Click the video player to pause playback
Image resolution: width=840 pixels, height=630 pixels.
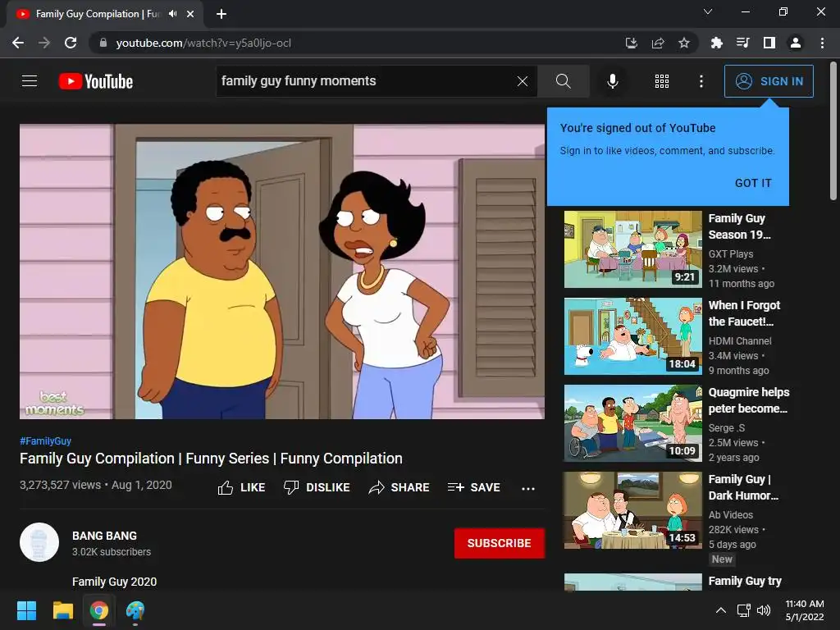pyautogui.click(x=282, y=272)
